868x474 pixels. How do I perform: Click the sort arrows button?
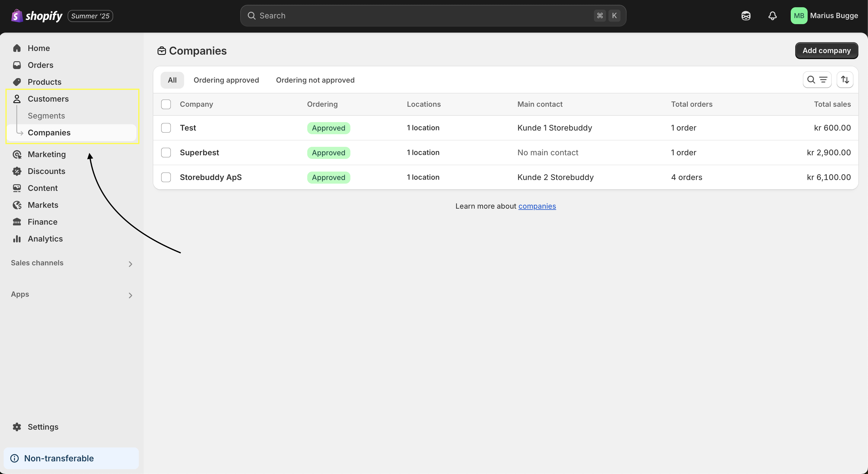coord(845,80)
